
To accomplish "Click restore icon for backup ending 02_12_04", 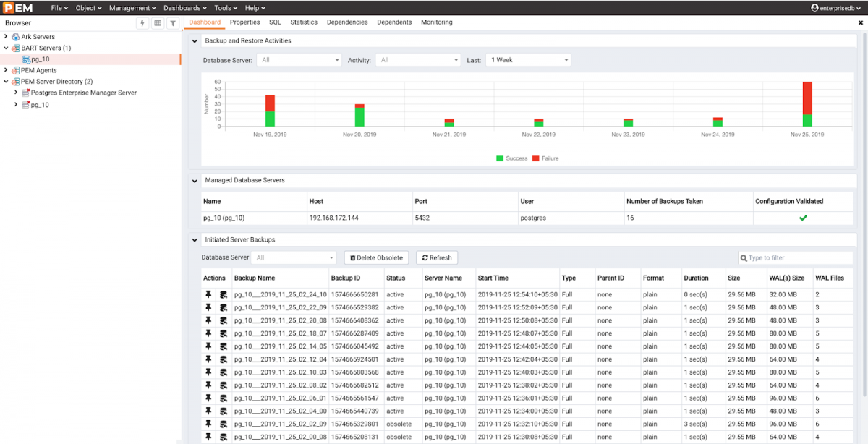I will [x=224, y=359].
